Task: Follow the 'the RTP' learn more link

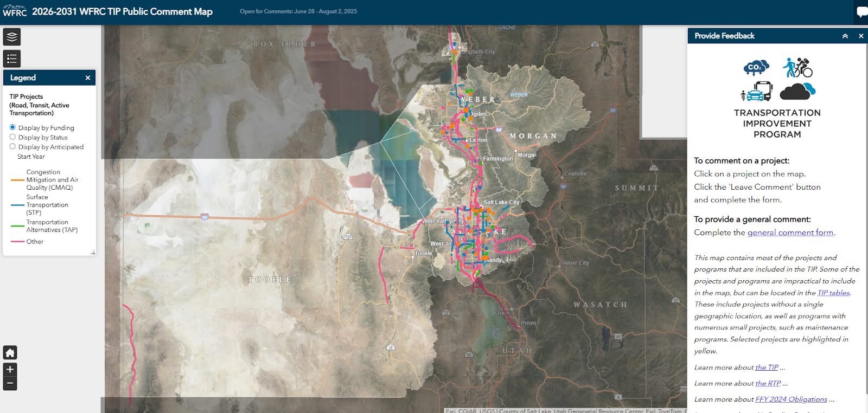Action: point(768,383)
